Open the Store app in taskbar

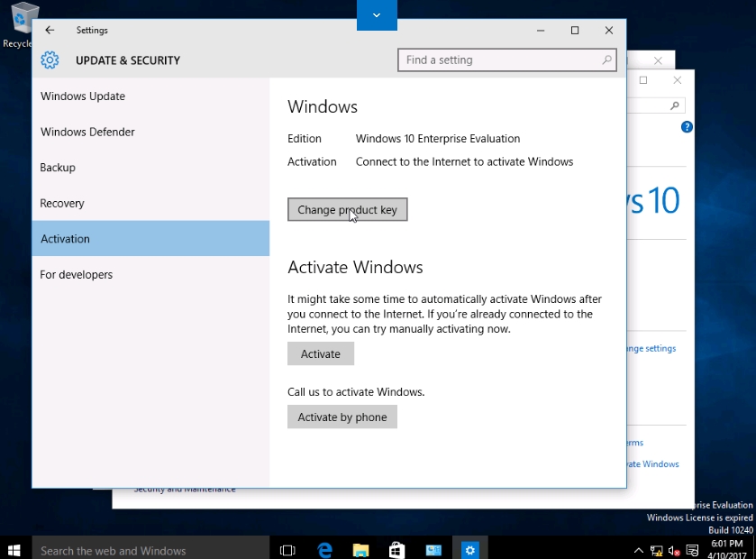[x=396, y=549]
